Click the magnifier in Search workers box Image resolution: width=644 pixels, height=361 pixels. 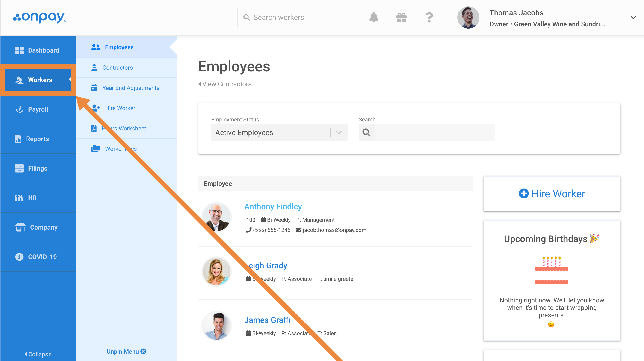tap(246, 17)
